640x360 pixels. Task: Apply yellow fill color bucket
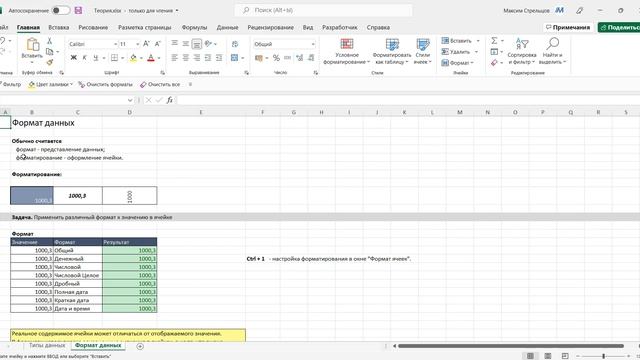tap(133, 58)
